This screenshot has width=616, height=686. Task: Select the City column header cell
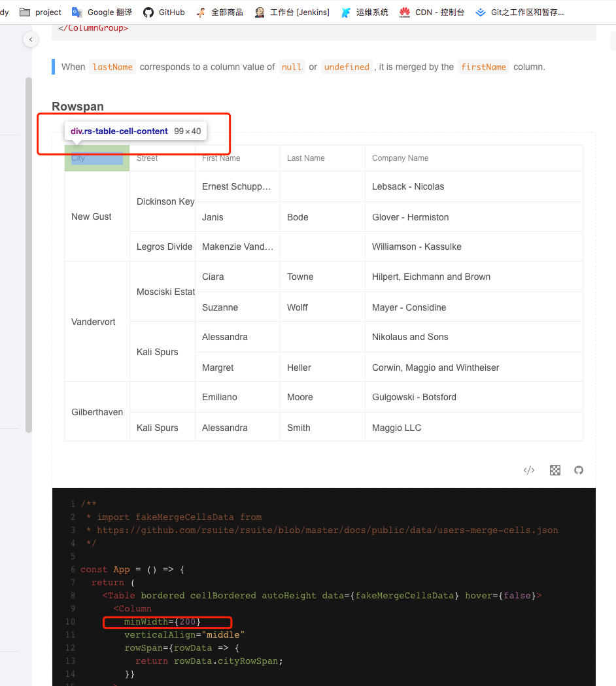pyautogui.click(x=97, y=158)
